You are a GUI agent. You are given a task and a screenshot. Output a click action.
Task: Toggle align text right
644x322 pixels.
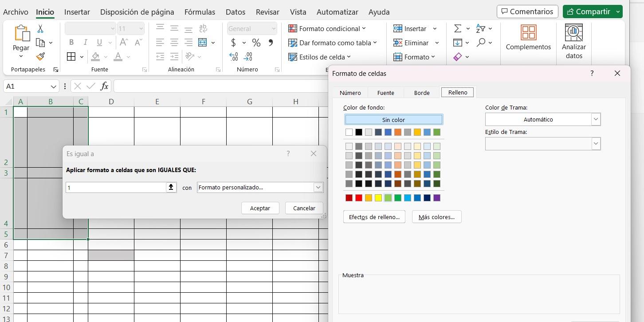click(188, 43)
